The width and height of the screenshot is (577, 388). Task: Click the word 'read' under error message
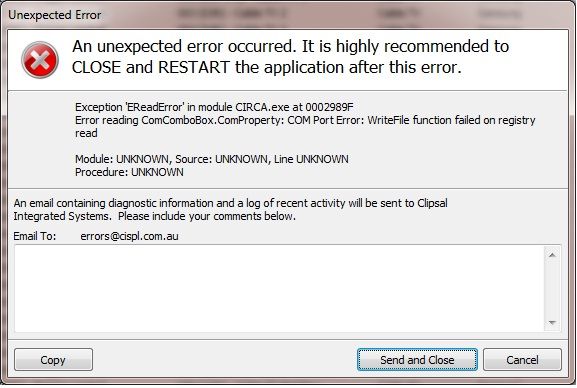pyautogui.click(x=86, y=133)
